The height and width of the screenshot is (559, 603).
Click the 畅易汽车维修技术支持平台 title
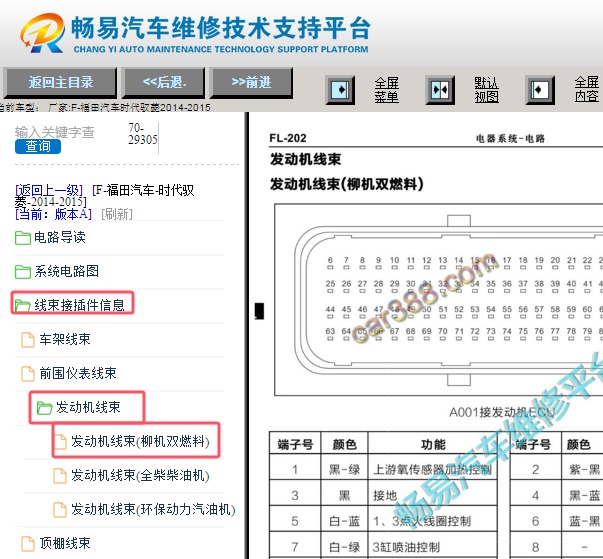point(221,28)
